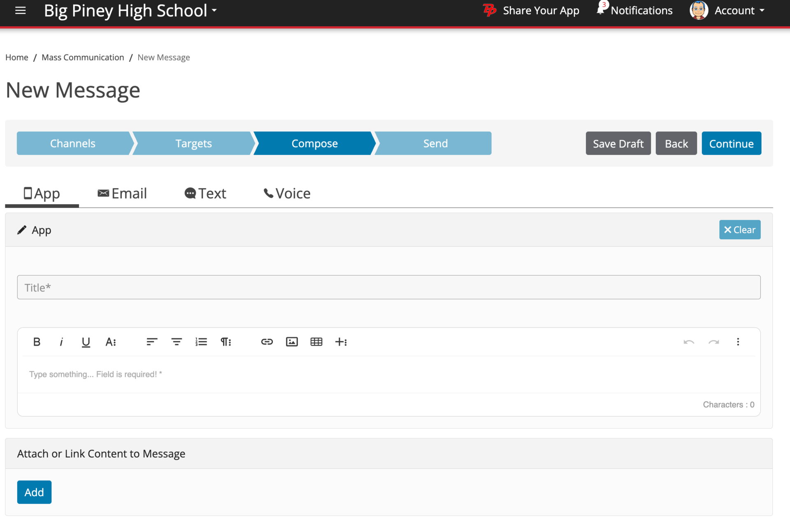Apply italic formatting
The height and width of the screenshot is (532, 790).
tap(61, 342)
